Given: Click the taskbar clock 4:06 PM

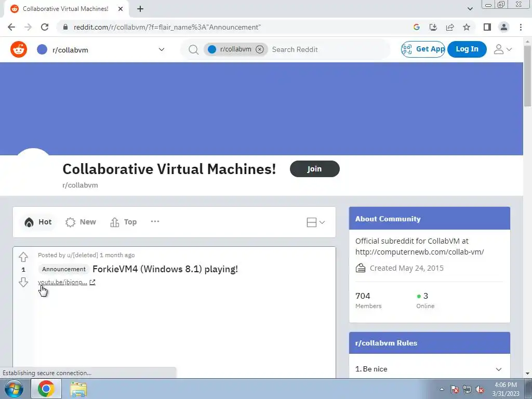Looking at the screenshot, I should tap(506, 385).
